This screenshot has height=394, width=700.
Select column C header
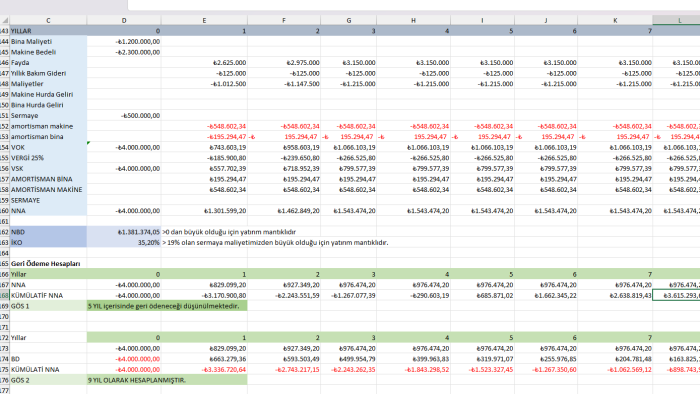pyautogui.click(x=48, y=21)
